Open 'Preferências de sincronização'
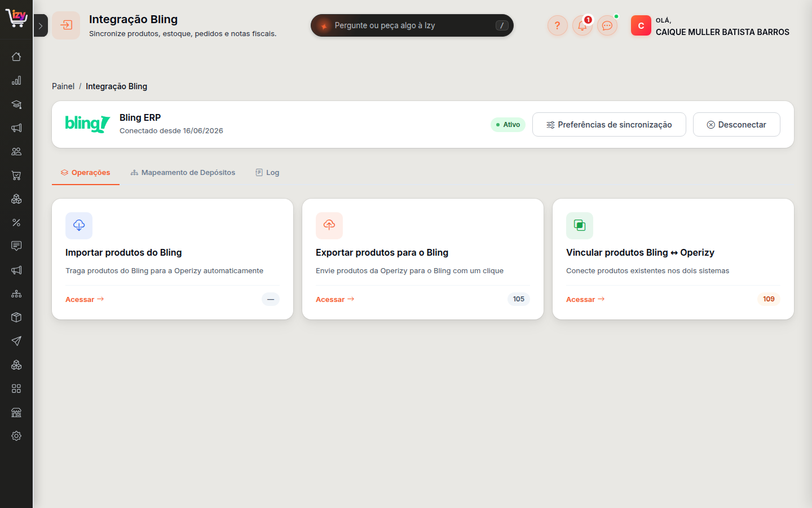This screenshot has width=812, height=508. tap(609, 125)
